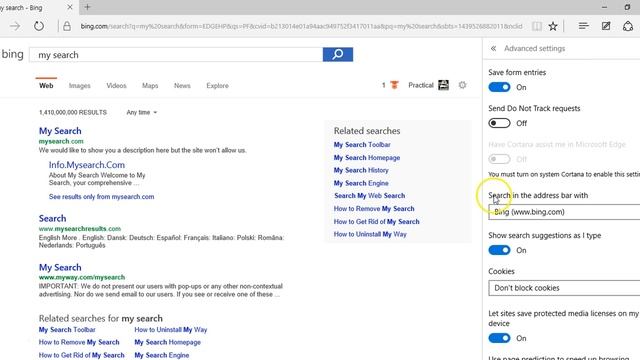Click the mysearch.com green URL
640x360 pixels.
click(61, 141)
